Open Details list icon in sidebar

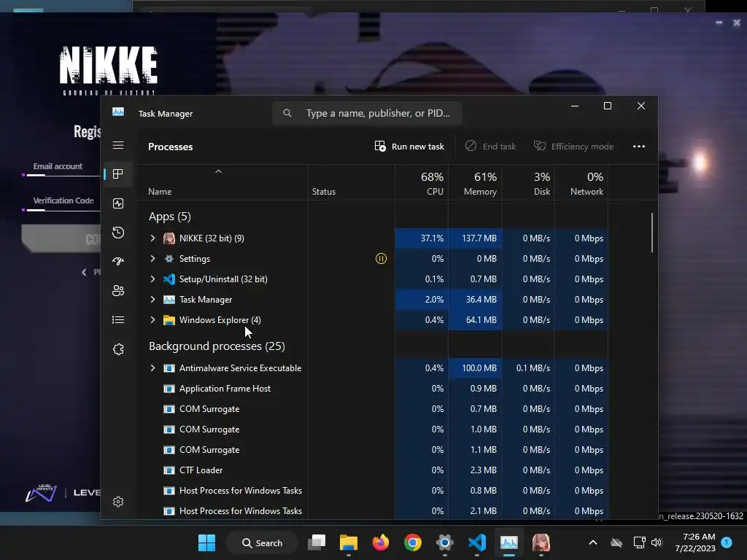pos(118,319)
